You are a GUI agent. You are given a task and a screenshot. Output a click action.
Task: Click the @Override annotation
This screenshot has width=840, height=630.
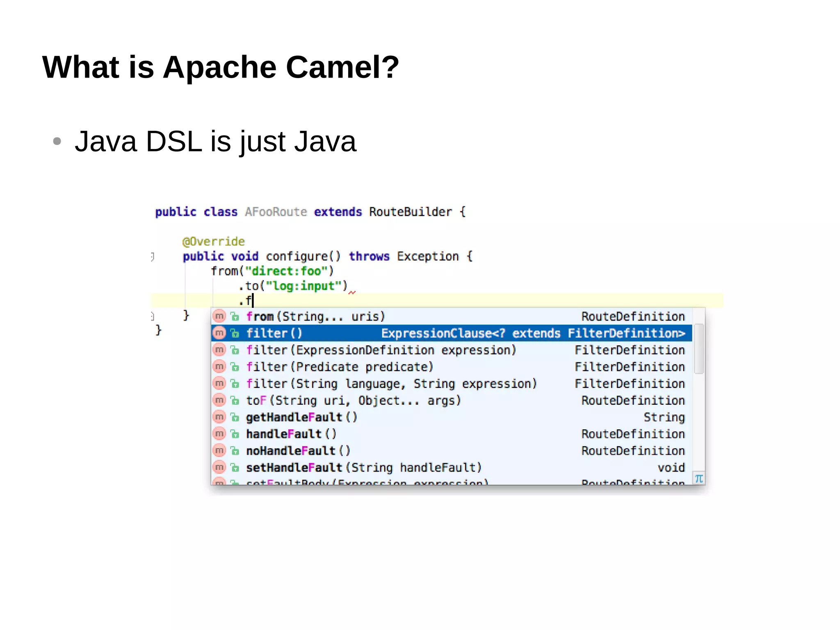click(213, 241)
